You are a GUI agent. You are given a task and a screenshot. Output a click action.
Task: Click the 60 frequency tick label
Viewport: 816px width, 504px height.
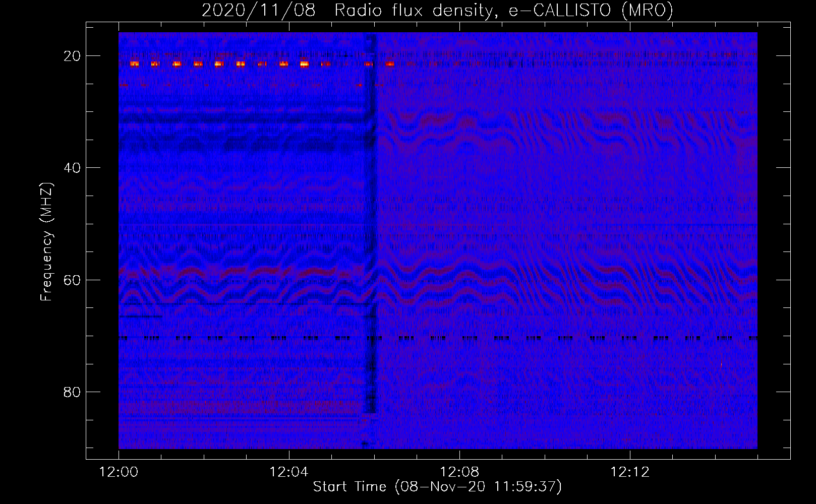72,280
